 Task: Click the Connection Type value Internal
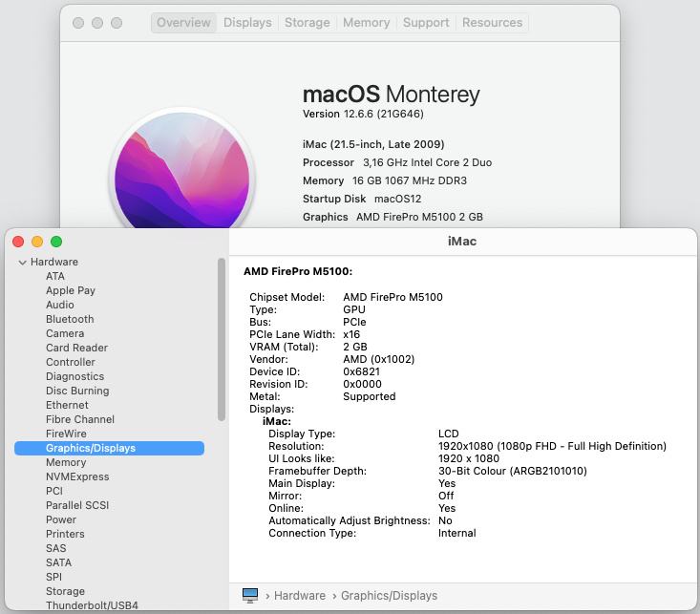tap(456, 533)
